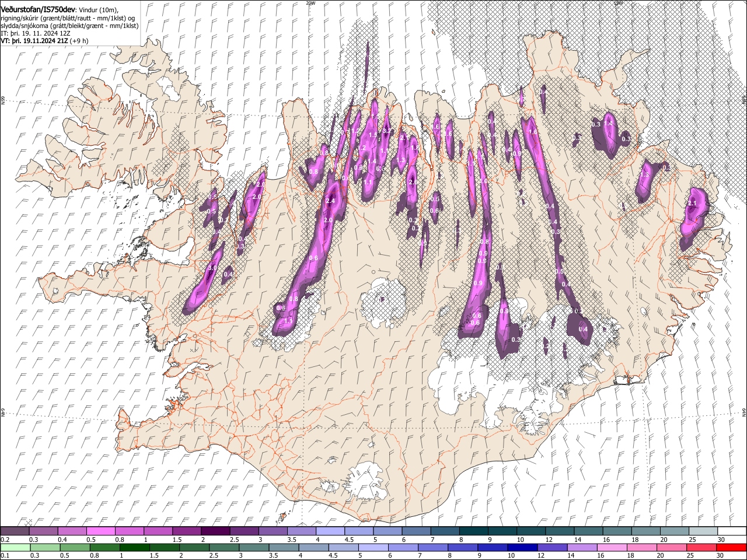Click the '0.2' label under the snow legend

tap(5, 540)
